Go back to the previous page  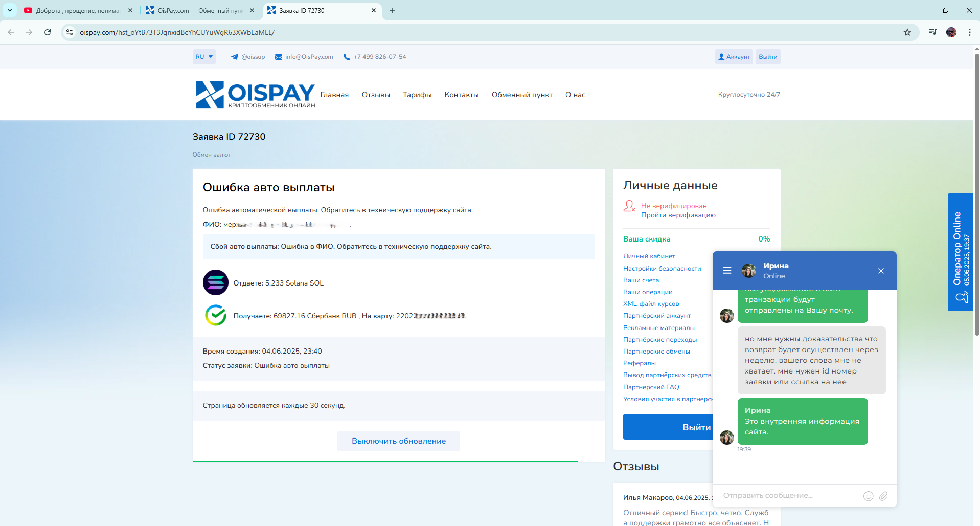[x=11, y=32]
